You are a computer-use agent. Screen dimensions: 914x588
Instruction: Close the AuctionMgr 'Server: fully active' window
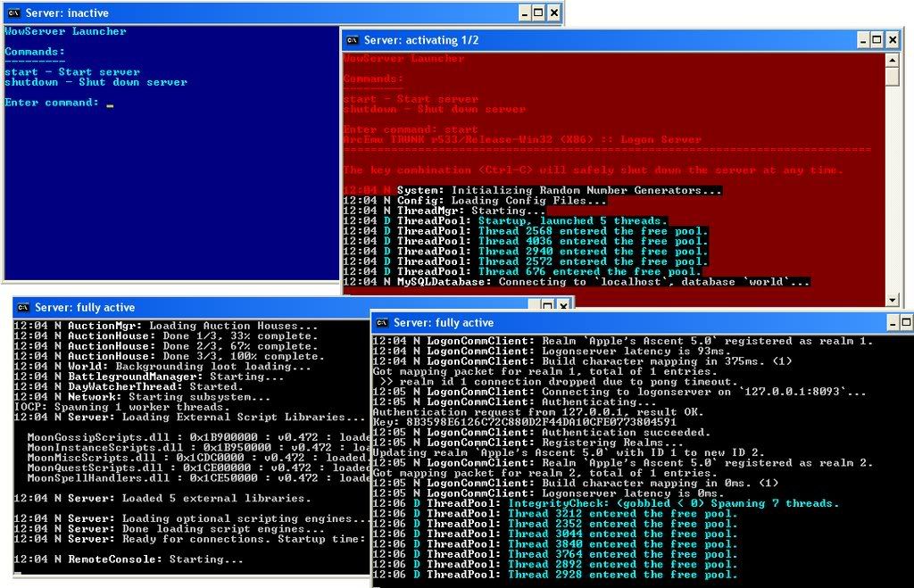pyautogui.click(x=564, y=307)
